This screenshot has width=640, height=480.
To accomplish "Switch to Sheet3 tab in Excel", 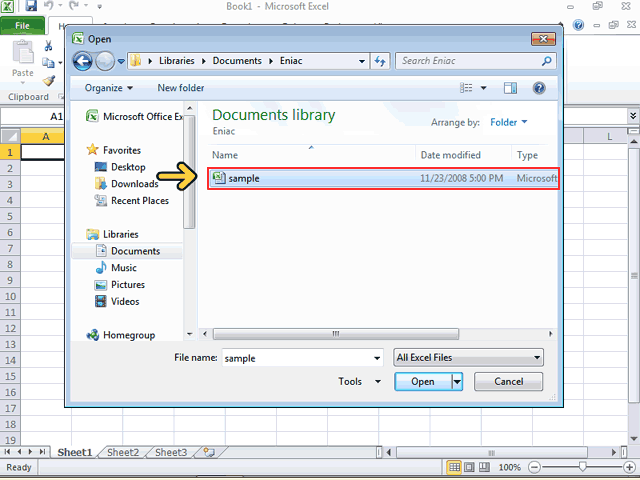I will click(171, 452).
